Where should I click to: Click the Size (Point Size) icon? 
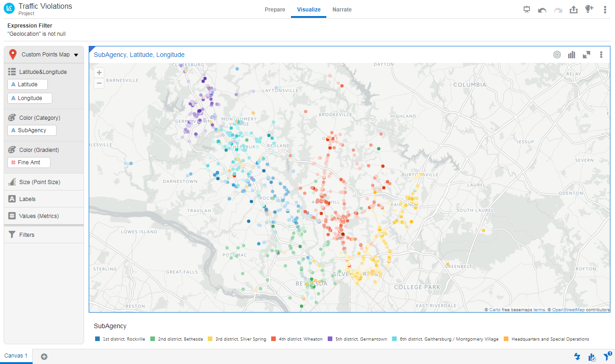click(12, 182)
